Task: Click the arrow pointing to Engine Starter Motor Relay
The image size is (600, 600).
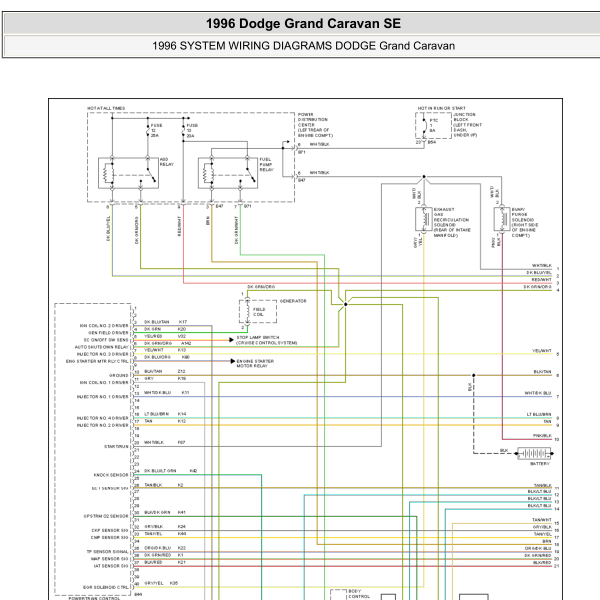Action: click(233, 361)
